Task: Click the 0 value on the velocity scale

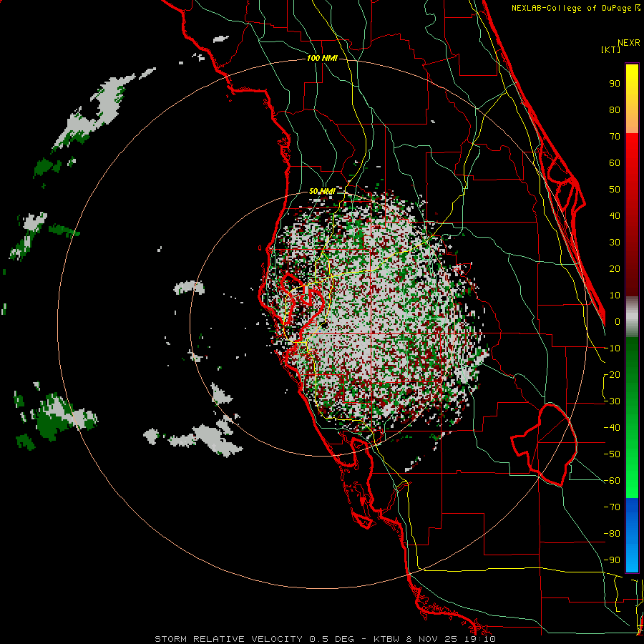Action: point(618,321)
